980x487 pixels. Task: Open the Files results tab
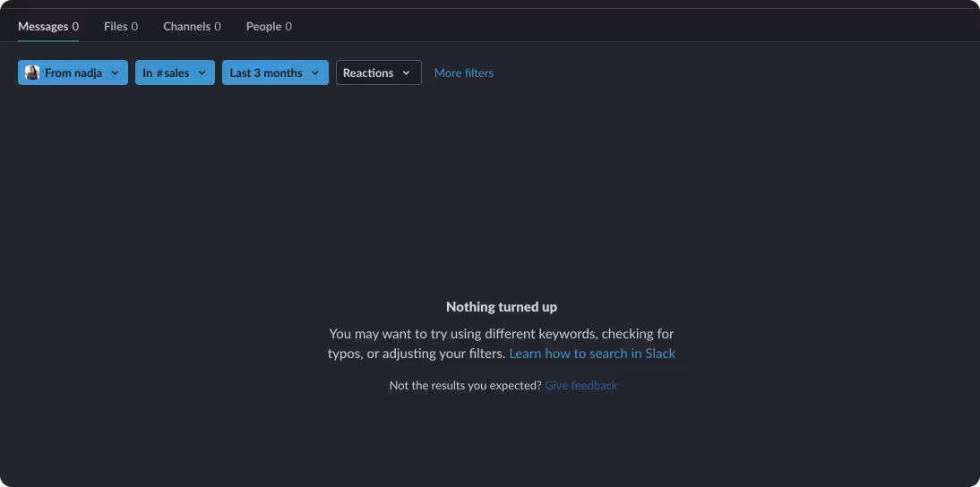pyautogui.click(x=121, y=26)
